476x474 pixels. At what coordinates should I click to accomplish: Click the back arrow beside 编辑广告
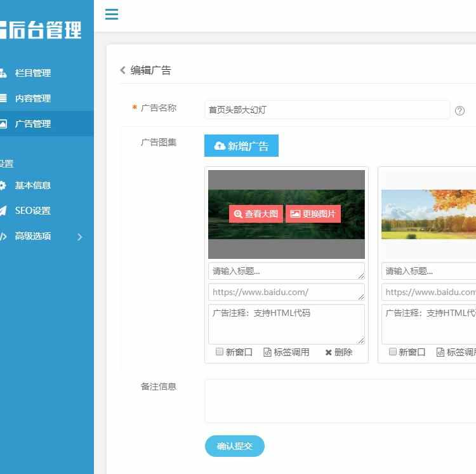point(122,70)
